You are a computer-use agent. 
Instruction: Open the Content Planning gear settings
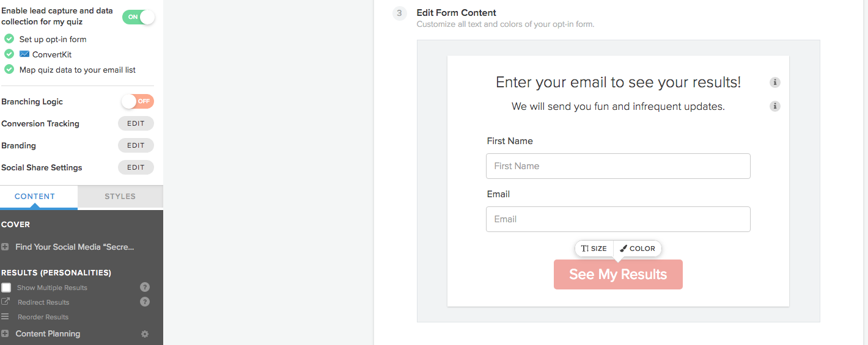[145, 334]
